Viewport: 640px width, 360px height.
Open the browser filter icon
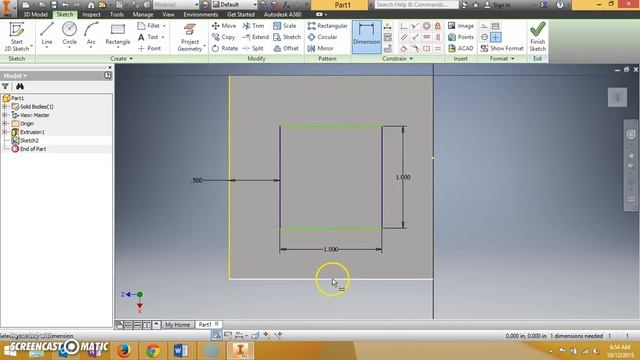pos(5,87)
